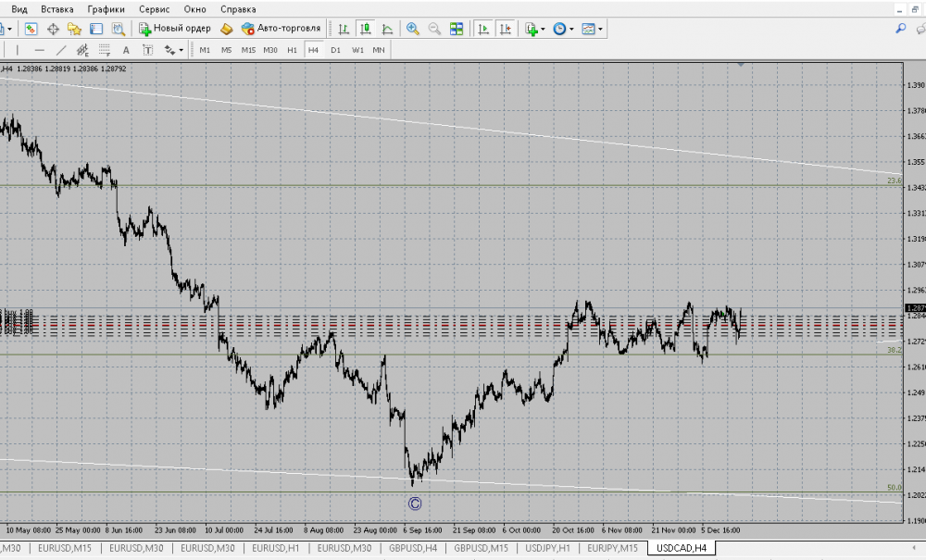Open the Data Window crosshair icon
Screen dimensions: 926x560
[53, 29]
